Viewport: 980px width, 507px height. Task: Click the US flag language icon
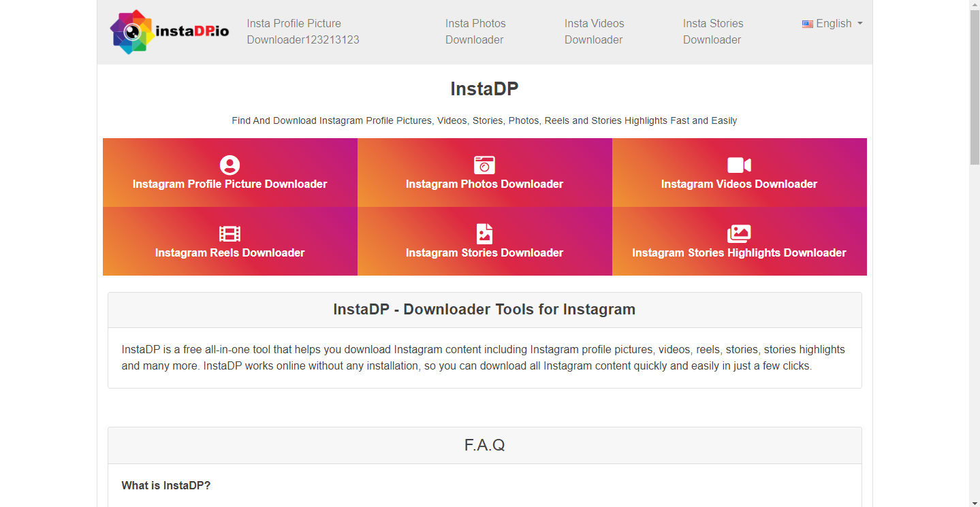(x=808, y=24)
